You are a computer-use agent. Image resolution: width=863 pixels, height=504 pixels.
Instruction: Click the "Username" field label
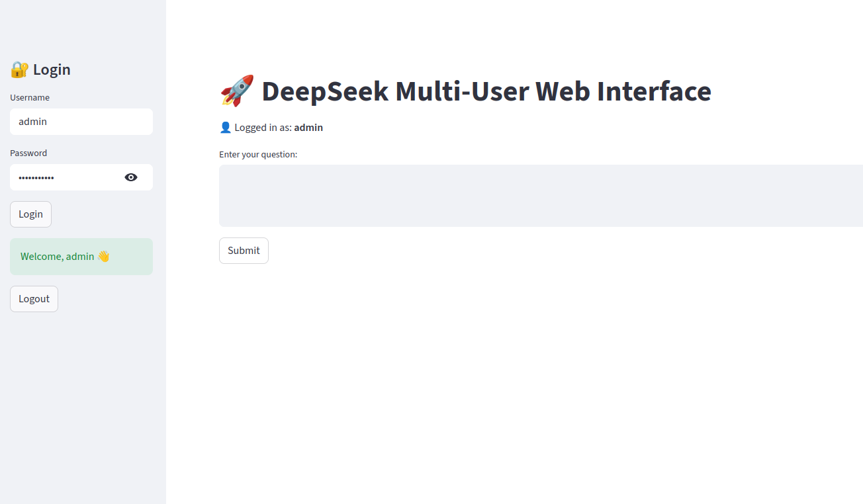pyautogui.click(x=30, y=98)
